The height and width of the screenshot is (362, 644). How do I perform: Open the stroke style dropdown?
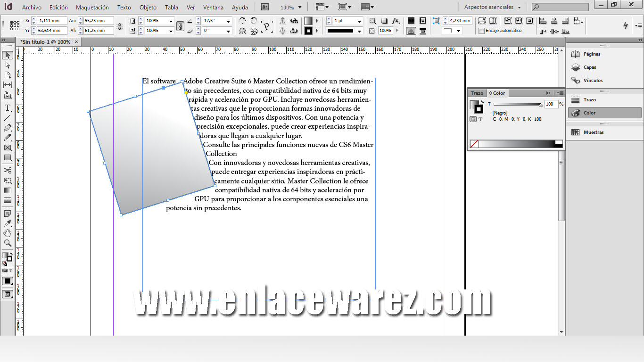point(359,31)
